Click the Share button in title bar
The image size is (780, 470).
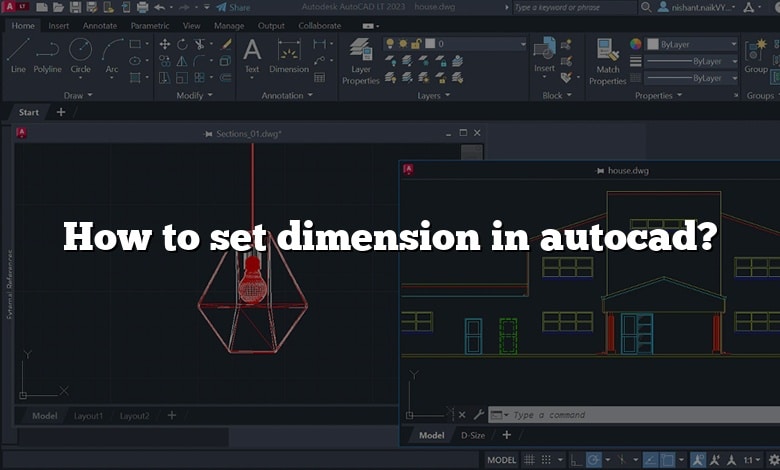pos(236,7)
